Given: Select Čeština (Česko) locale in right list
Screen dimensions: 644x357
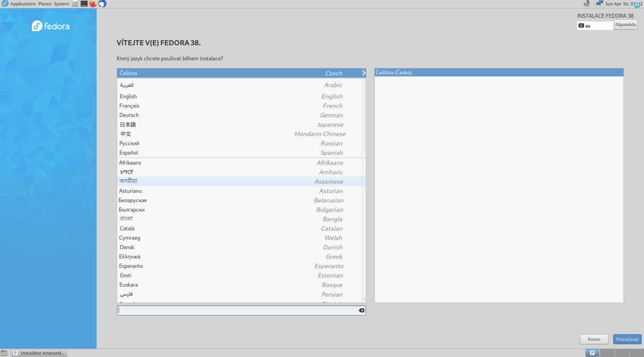Looking at the screenshot, I should coord(499,72).
